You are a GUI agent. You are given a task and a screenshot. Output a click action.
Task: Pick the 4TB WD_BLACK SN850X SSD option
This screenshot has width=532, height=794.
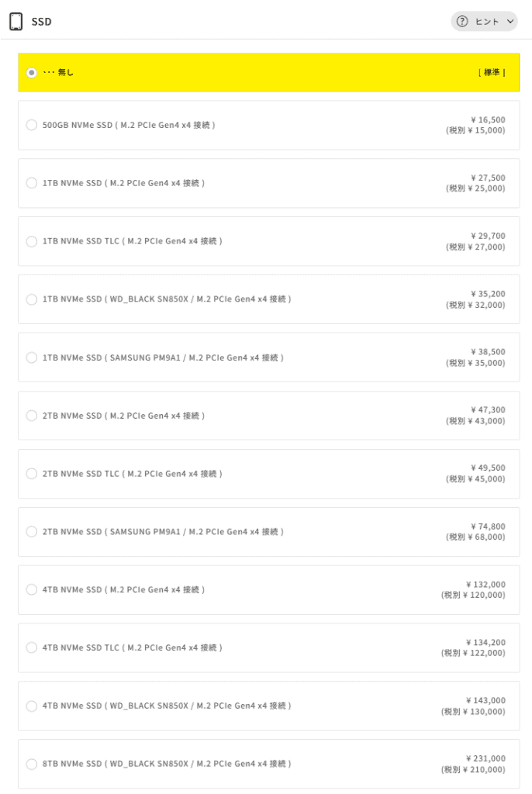point(32,706)
